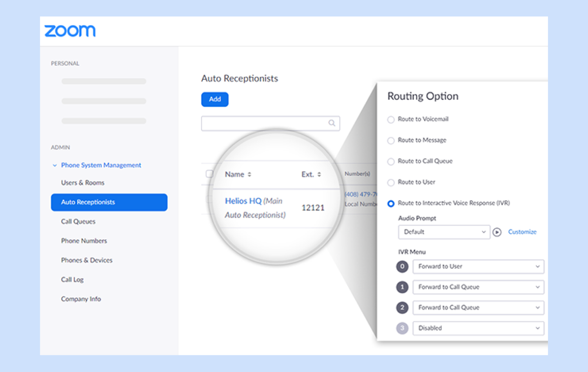588x372 pixels.
Task: Open the Call Queues page
Action: pos(78,221)
